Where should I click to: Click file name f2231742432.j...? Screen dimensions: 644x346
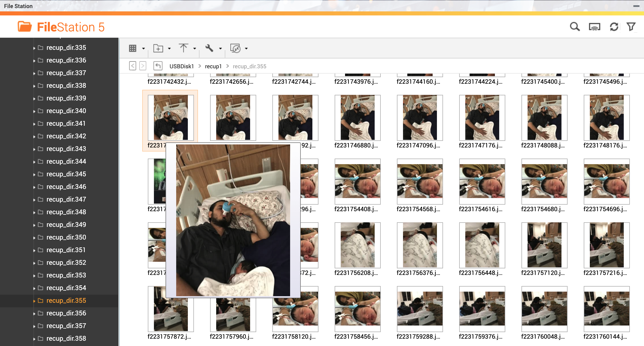point(169,82)
